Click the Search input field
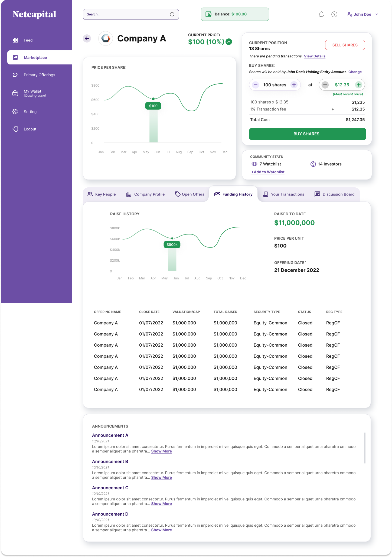Viewport: 392px width, 557px height. (131, 14)
